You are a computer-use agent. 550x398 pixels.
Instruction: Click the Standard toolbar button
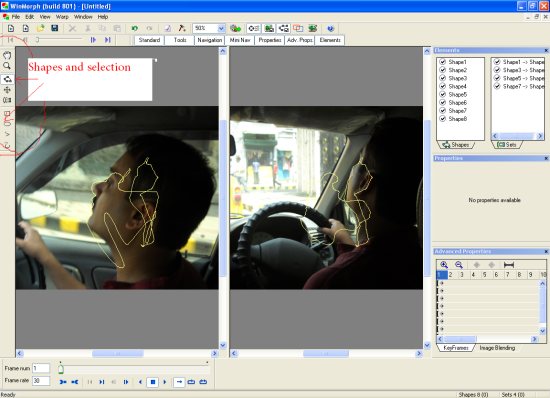[149, 40]
